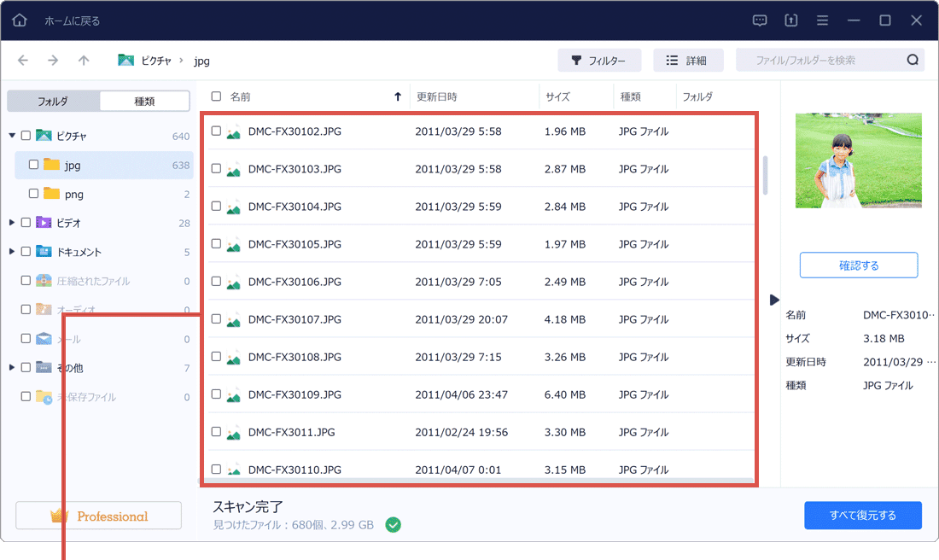Check the box for DMC-FX30102.JPG
The image size is (939, 560).
[x=216, y=131]
